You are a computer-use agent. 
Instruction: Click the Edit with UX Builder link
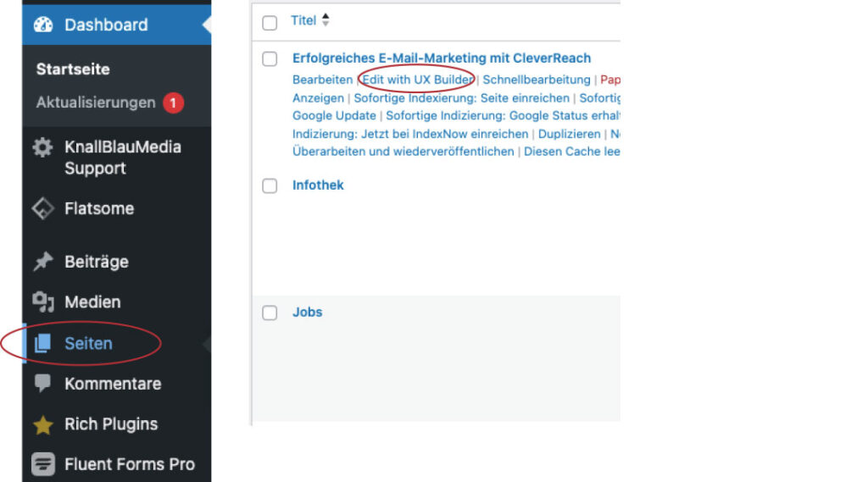coord(417,80)
